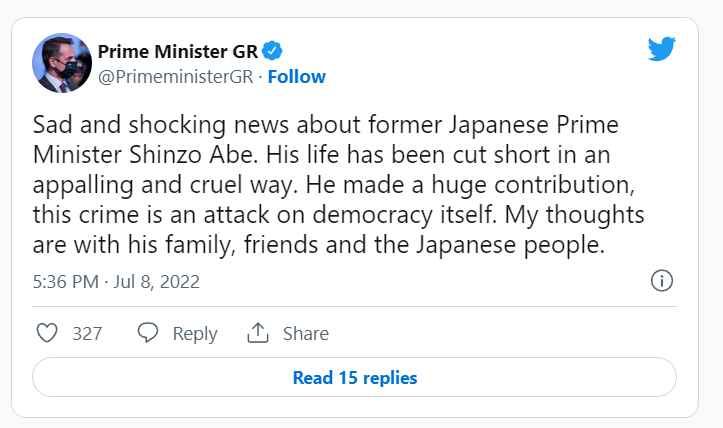Image resolution: width=723 pixels, height=428 pixels.
Task: Follow the Prime Minister GR account
Action: (x=296, y=77)
